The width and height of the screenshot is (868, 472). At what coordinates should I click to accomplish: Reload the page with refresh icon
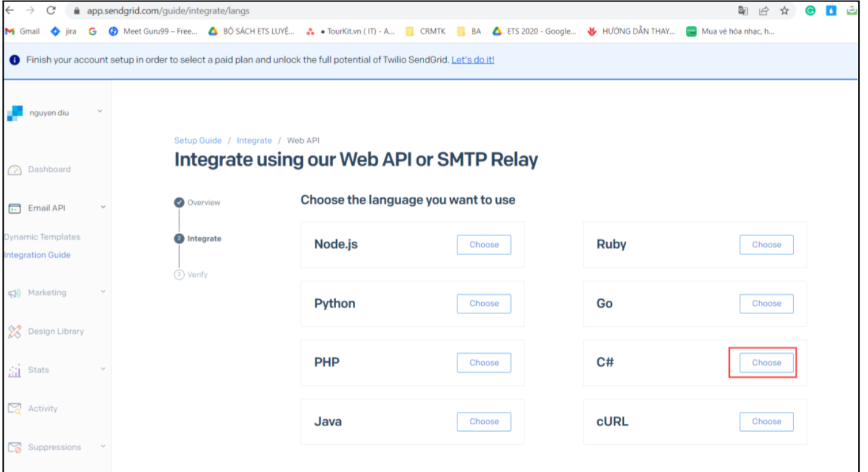point(51,11)
